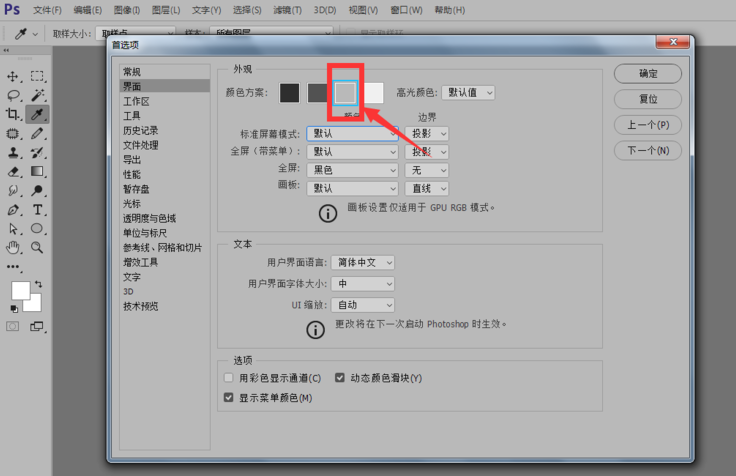Open the 文件(F) menu
736x476 pixels.
(x=47, y=10)
